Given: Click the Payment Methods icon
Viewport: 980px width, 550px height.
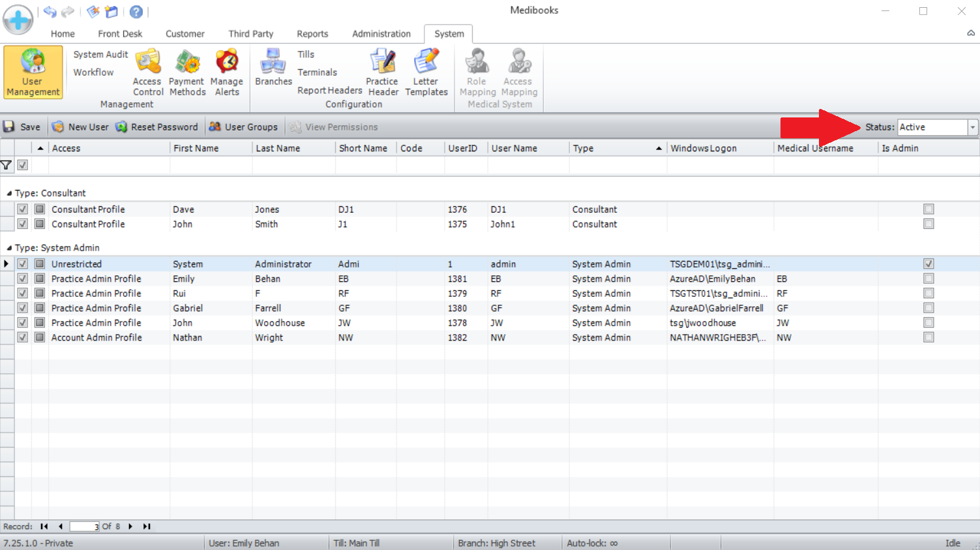Looking at the screenshot, I should (x=187, y=72).
